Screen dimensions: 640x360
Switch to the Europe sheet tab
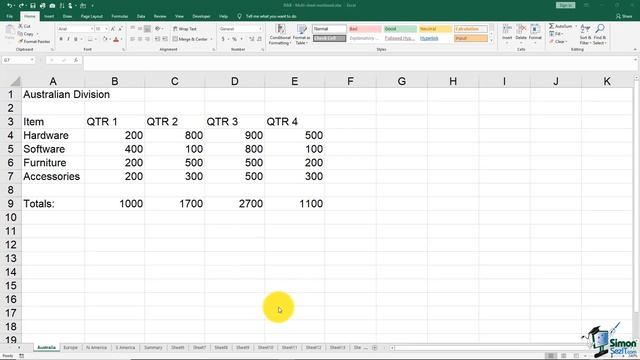(70, 348)
